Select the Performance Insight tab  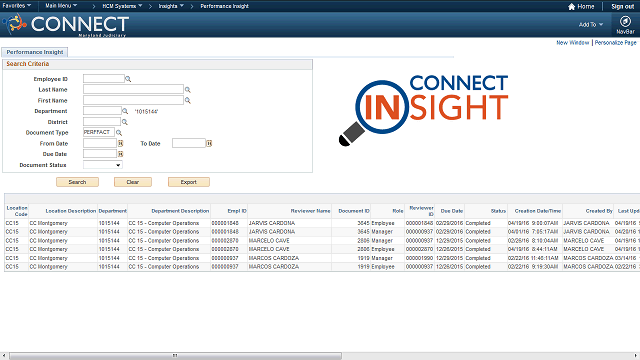point(35,52)
